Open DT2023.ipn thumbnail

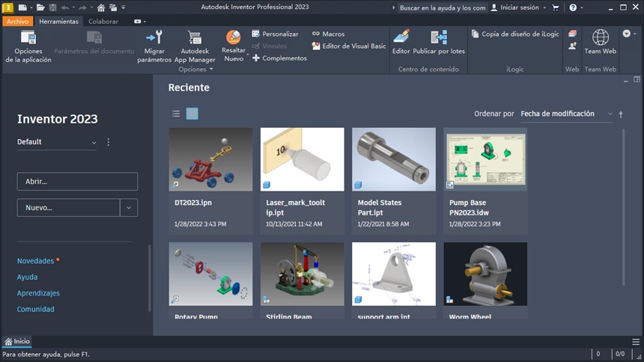tap(210, 159)
